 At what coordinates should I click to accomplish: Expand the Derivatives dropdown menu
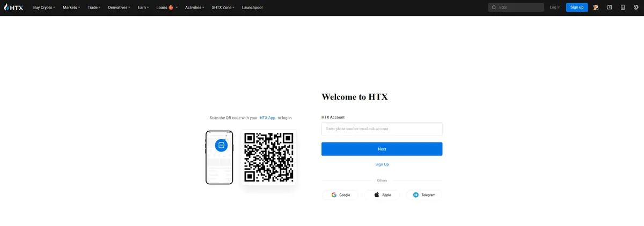pyautogui.click(x=119, y=7)
